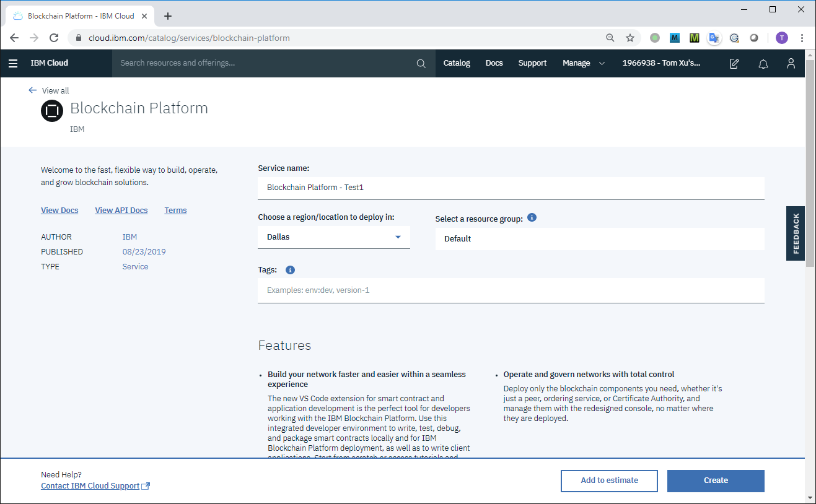Open Support in the top navigation
Image resolution: width=816 pixels, height=504 pixels.
[532, 63]
